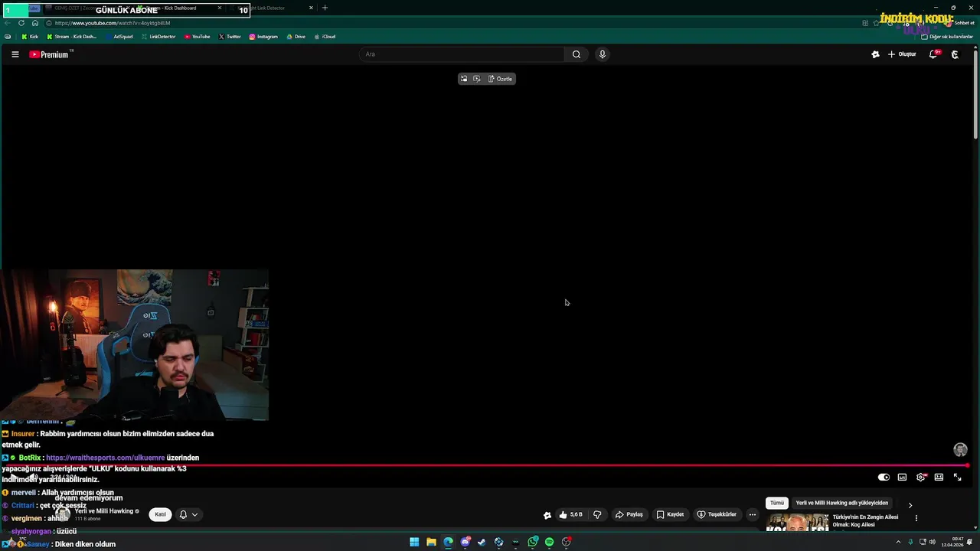The width and height of the screenshot is (980, 551).
Task: Select 'Yerli ve Milli Hawking adlı yükleyiciden' chip
Action: [841, 503]
